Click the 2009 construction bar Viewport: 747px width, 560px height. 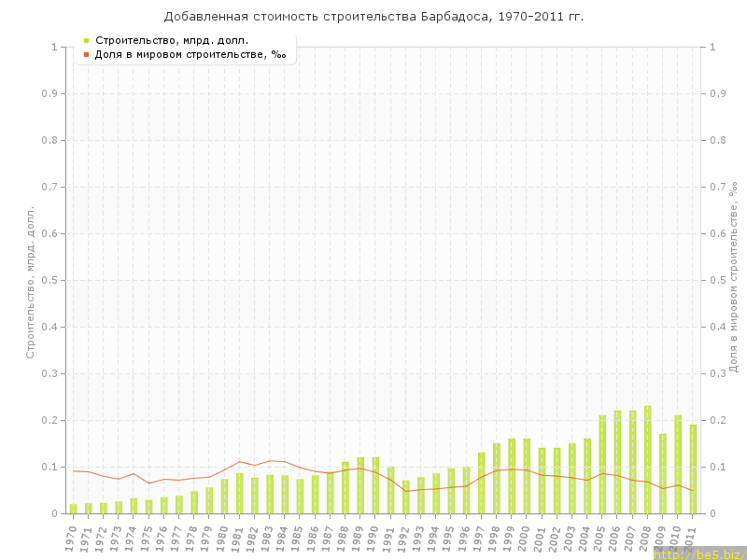point(663,473)
